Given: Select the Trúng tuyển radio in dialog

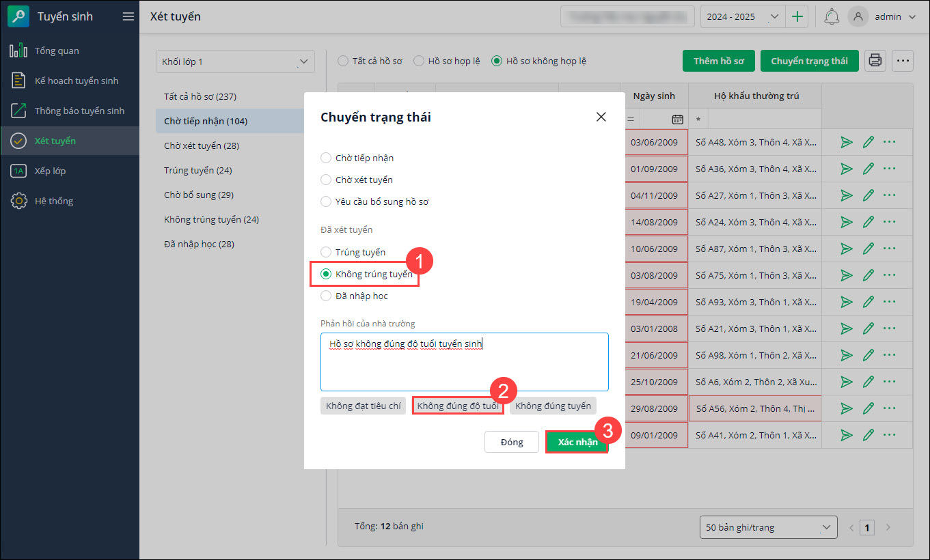Looking at the screenshot, I should tap(326, 252).
